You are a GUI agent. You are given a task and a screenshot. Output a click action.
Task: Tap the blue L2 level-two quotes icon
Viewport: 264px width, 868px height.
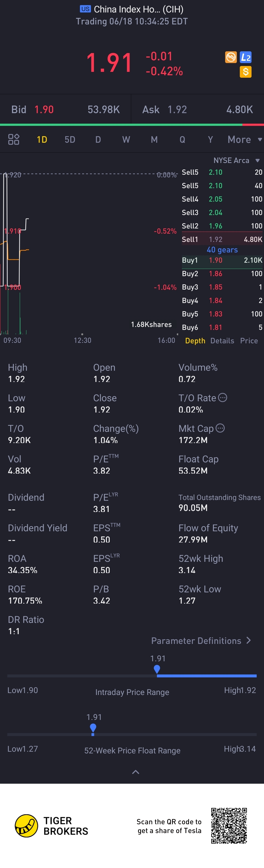[x=245, y=57]
